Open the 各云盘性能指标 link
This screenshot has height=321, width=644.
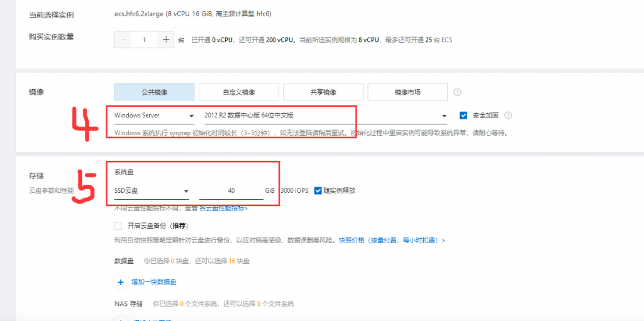tap(223, 209)
